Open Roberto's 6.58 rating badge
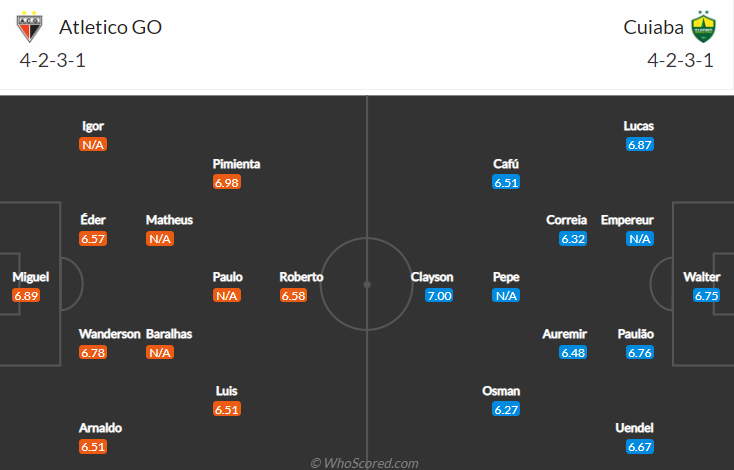This screenshot has width=734, height=470. pos(294,296)
